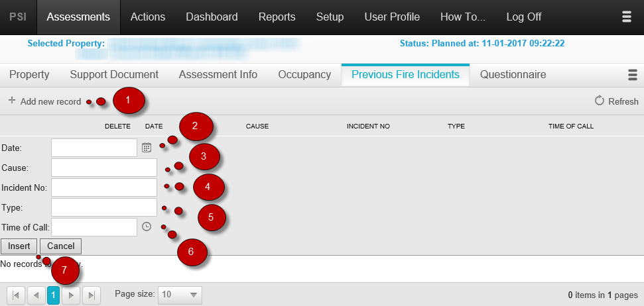Click the Refresh icon button
This screenshot has width=644, height=306.
point(600,101)
